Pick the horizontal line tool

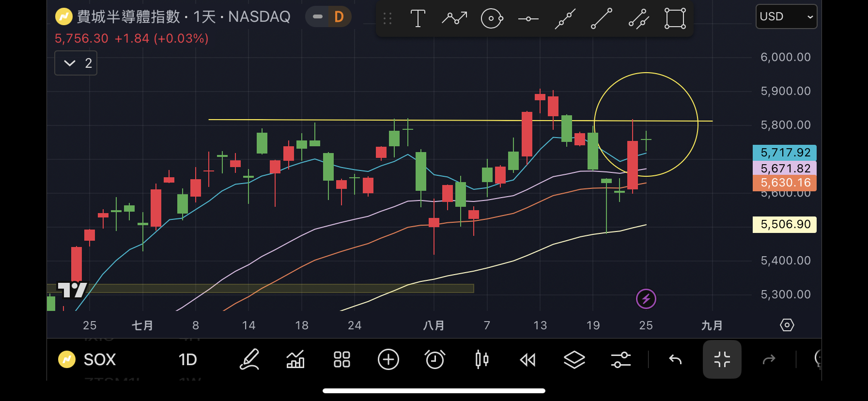(528, 19)
